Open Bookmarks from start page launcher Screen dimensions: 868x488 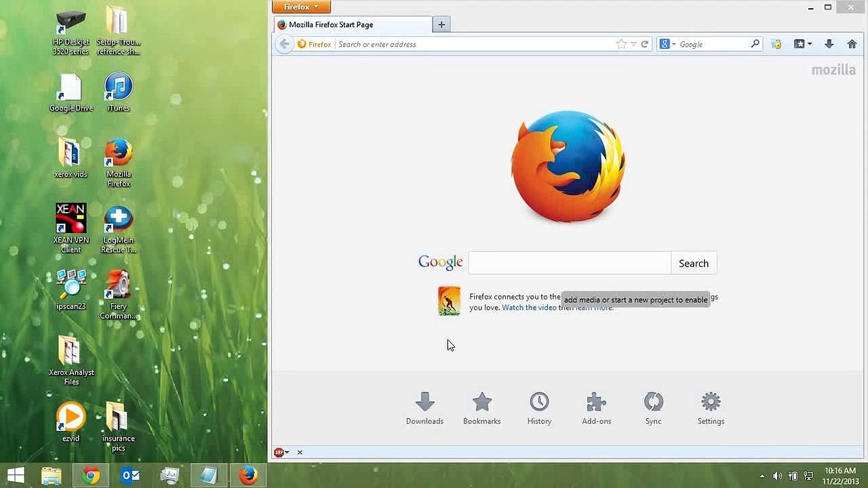(x=482, y=408)
